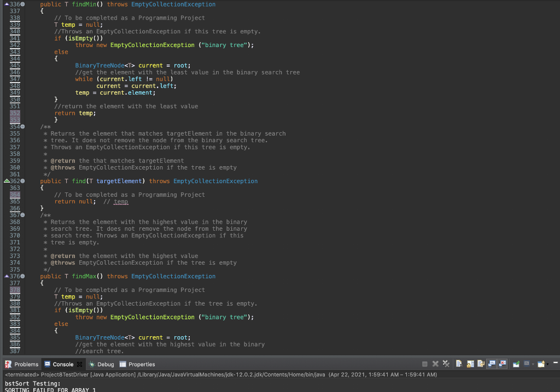Toggle show console when standard error changes
Image resolution: width=560 pixels, height=392 pixels.
coord(503,364)
